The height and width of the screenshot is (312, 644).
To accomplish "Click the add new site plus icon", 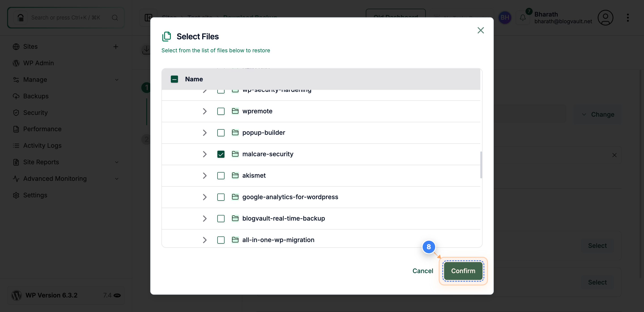I will pyautogui.click(x=116, y=47).
